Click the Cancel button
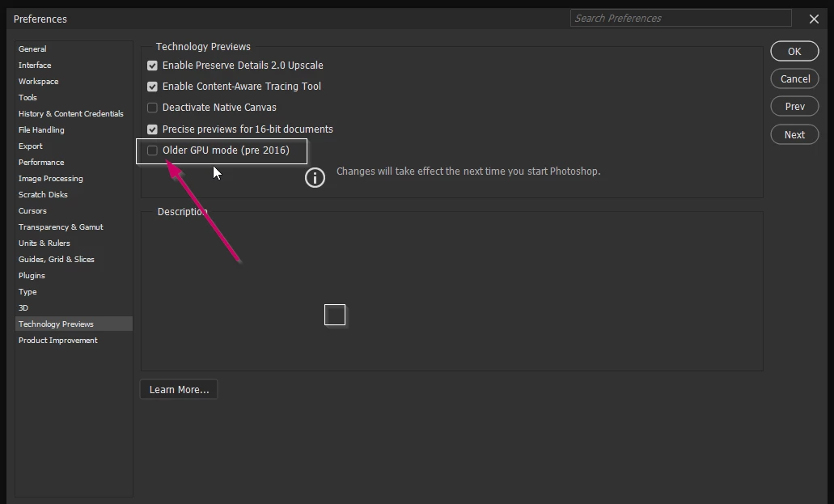Viewport: 834px width, 504px height. (794, 78)
